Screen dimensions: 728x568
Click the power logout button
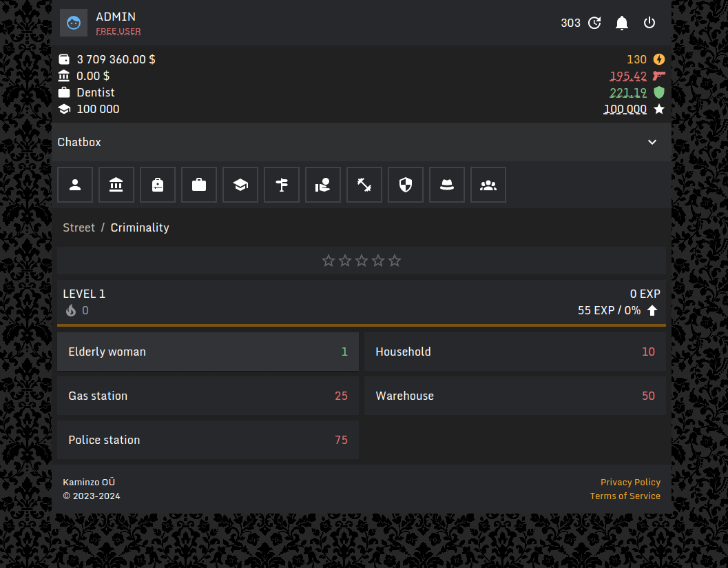[x=649, y=23]
